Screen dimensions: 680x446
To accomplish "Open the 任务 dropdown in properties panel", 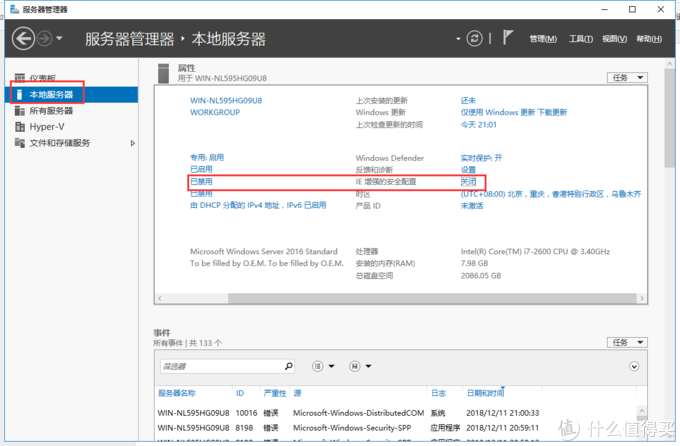I will (x=627, y=77).
